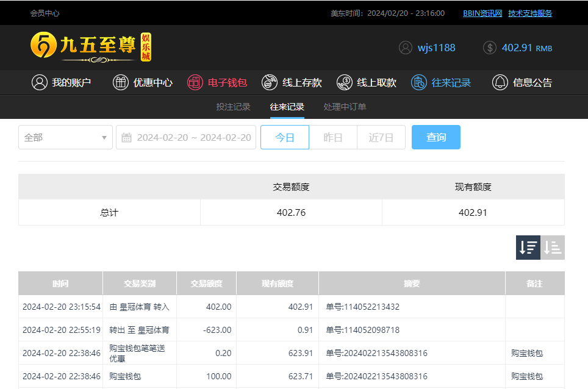This screenshot has height=389, width=588.
Task: Click the 电子钱包 wallet icon
Action: 195,82
